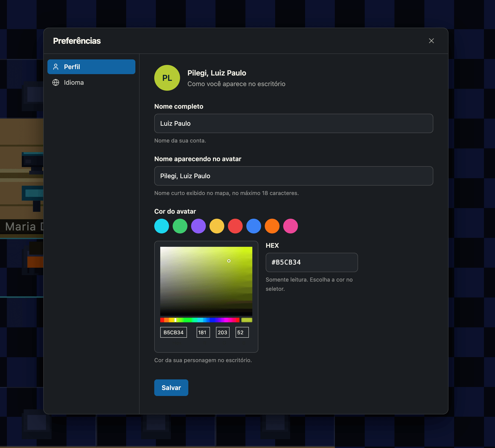The height and width of the screenshot is (448, 495).
Task: Choose the purple avatar color swatch
Action: [x=198, y=226]
